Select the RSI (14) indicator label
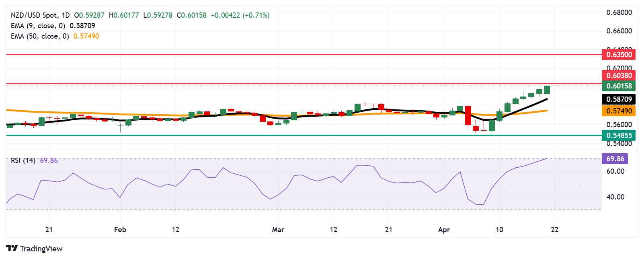The height and width of the screenshot is (259, 644). click(x=23, y=160)
